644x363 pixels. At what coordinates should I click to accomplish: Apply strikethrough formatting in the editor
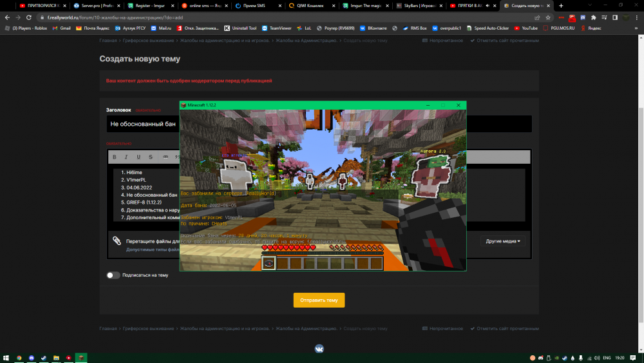coord(151,157)
